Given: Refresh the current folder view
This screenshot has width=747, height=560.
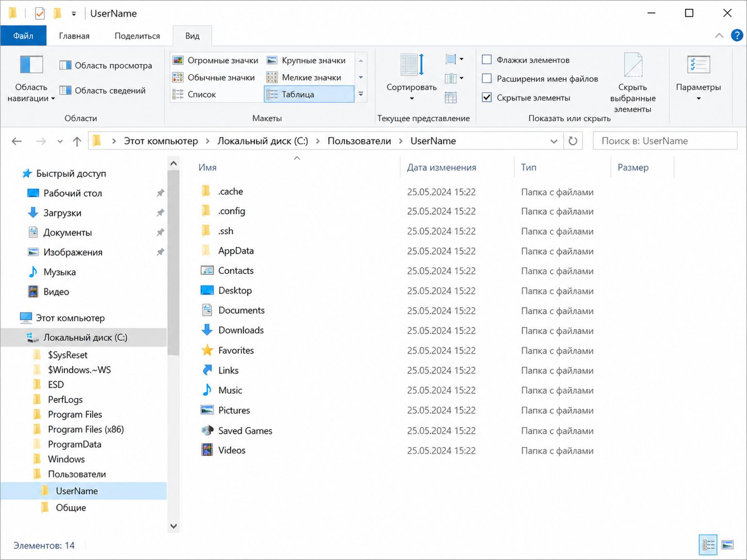Looking at the screenshot, I should pyautogui.click(x=573, y=141).
